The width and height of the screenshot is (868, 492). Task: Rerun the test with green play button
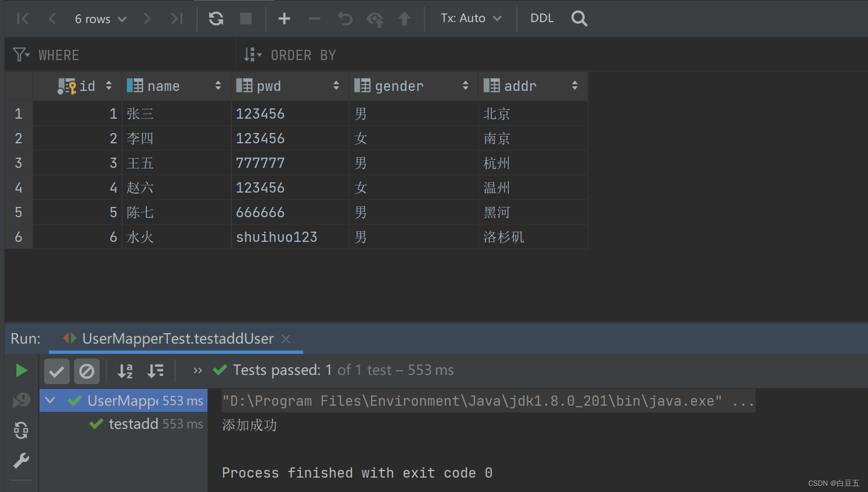coord(22,370)
